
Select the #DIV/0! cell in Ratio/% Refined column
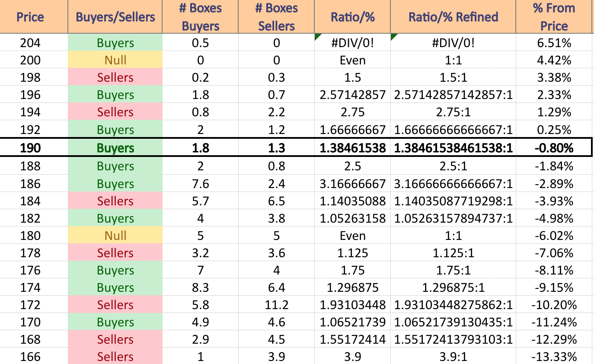453,43
